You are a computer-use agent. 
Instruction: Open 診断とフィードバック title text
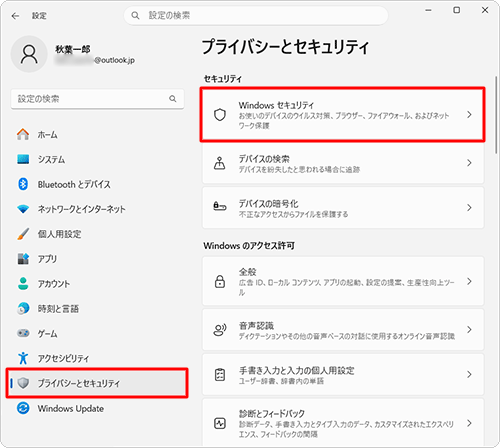coord(272,414)
